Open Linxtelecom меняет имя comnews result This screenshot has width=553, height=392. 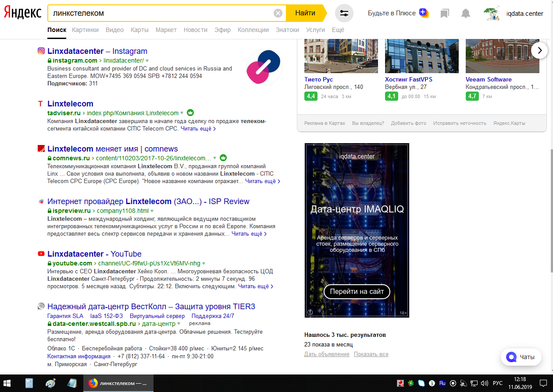113,149
